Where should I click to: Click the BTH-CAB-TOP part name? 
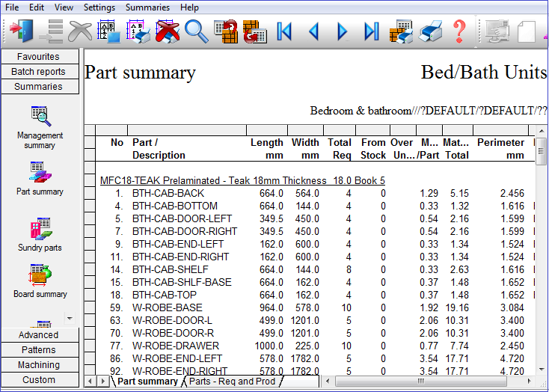(165, 295)
